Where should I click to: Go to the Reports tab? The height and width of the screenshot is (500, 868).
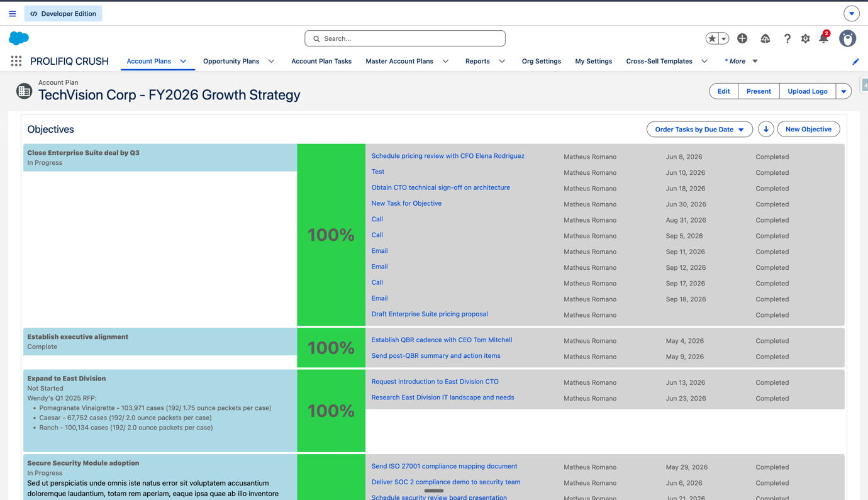click(477, 61)
